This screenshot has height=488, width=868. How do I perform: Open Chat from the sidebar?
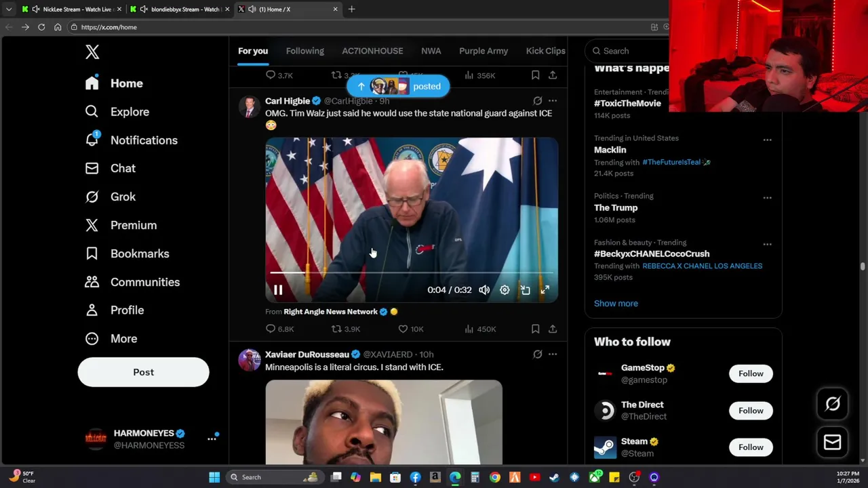111,168
